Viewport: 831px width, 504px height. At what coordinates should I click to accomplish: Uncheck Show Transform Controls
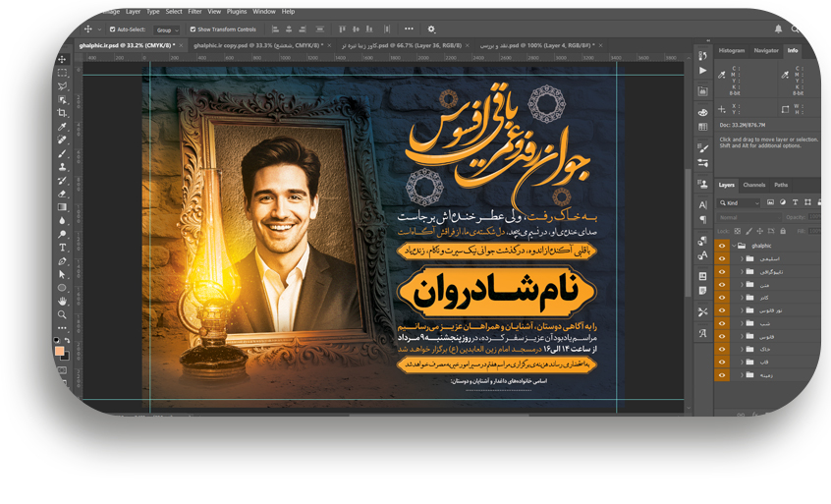(193, 29)
